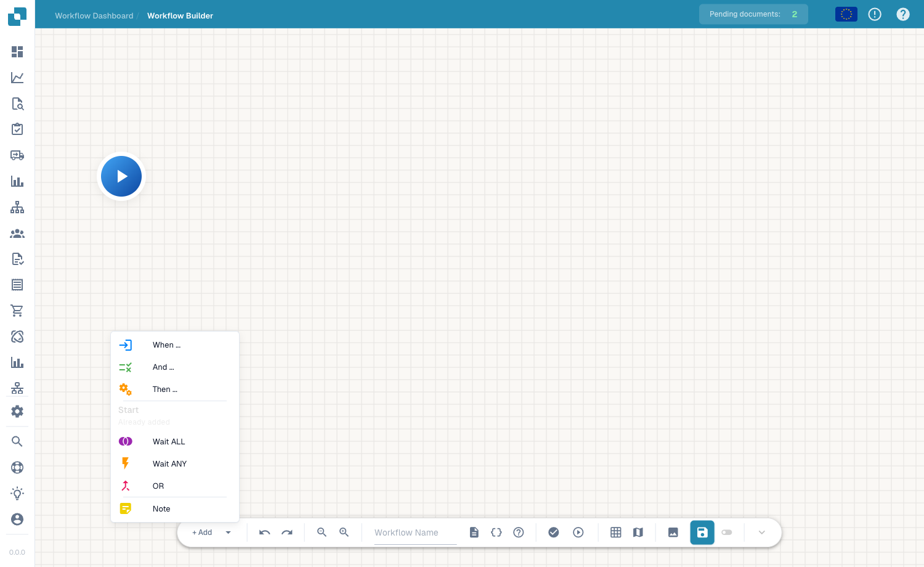Zoom in on the workflow canvas

click(344, 532)
